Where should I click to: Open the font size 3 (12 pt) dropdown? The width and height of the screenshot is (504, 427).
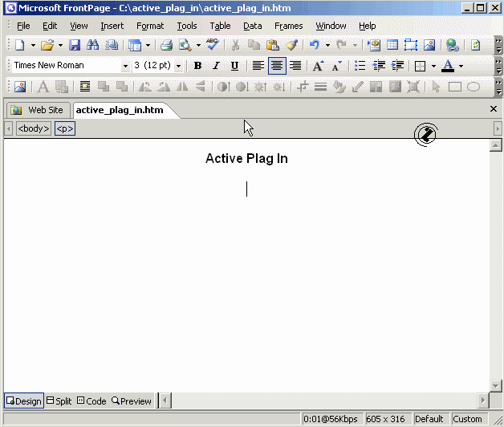pos(178,66)
